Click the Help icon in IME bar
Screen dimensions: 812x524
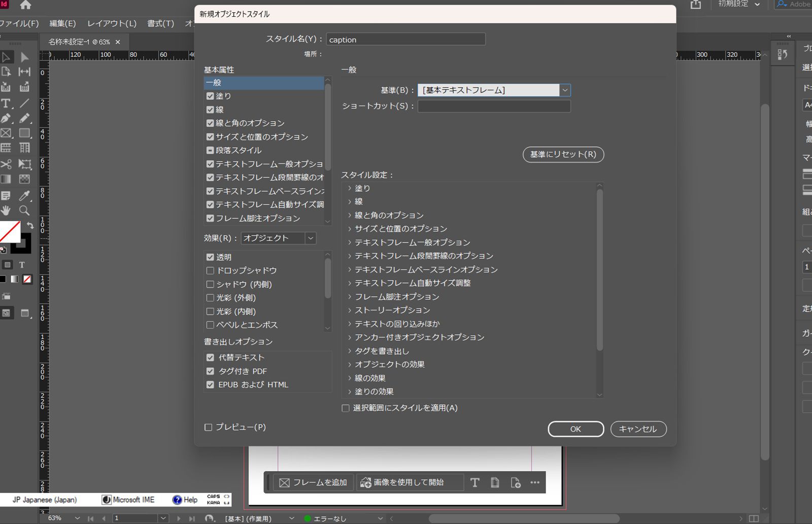point(177,500)
